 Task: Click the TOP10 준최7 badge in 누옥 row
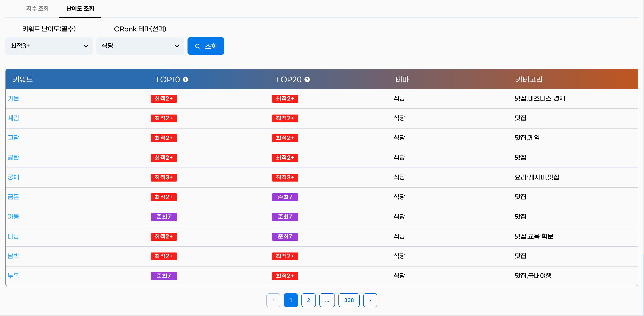pos(164,276)
